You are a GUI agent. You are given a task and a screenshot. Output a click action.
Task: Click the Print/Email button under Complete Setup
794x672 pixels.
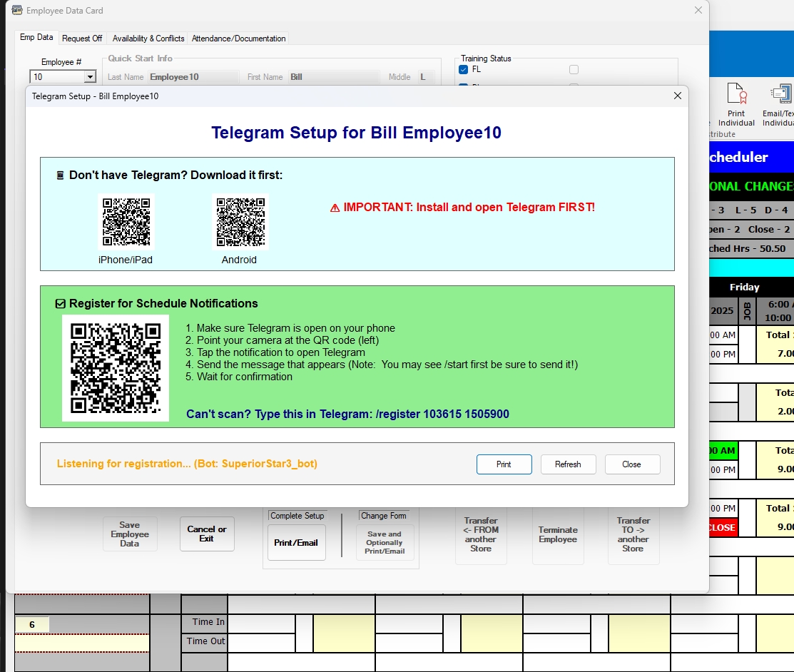296,542
